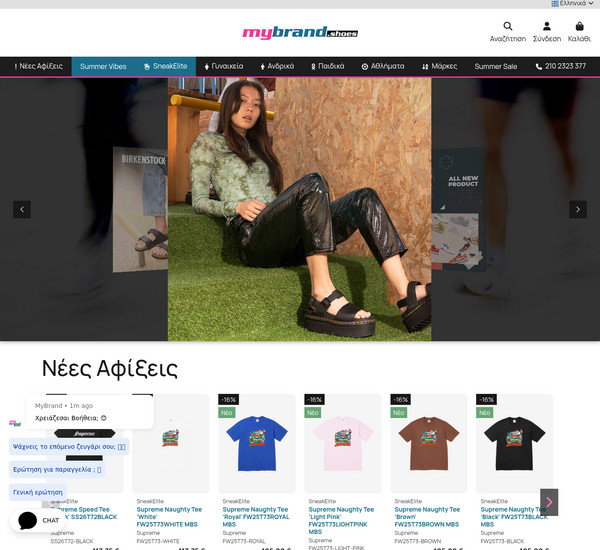The height and width of the screenshot is (550, 600).
Task: Go to next hero slide arrow
Action: (x=578, y=209)
